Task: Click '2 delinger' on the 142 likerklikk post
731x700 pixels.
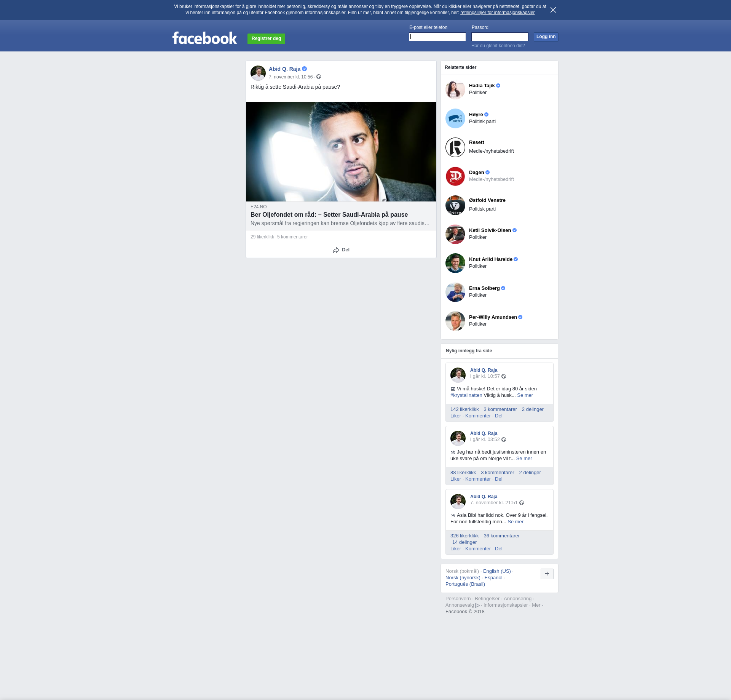Action: click(533, 409)
